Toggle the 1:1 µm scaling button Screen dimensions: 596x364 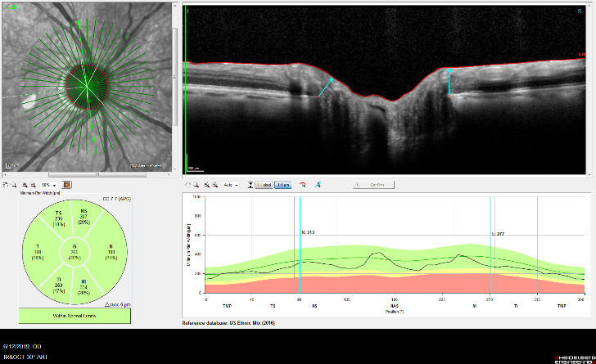point(283,186)
